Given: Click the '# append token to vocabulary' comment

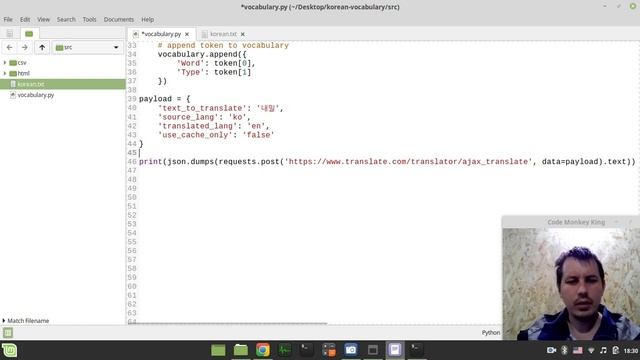Looking at the screenshot, I should click(223, 45).
